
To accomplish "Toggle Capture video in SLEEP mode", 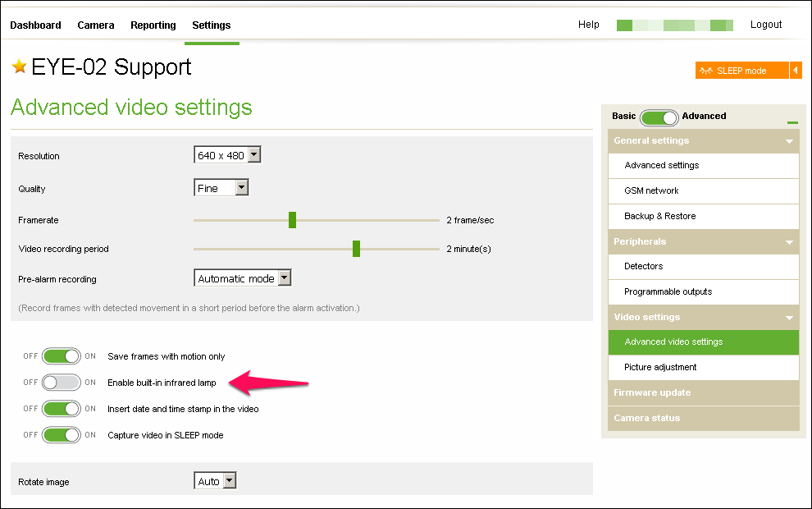I will (62, 435).
